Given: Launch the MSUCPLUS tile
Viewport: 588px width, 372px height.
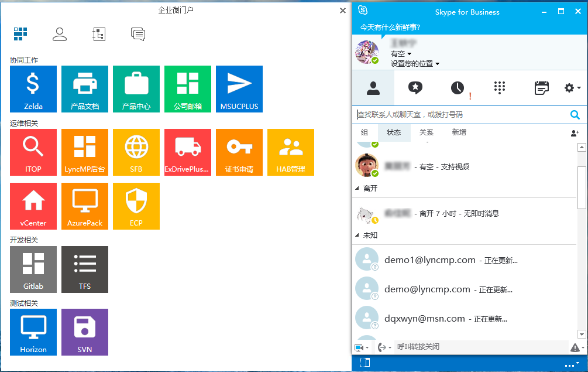Looking at the screenshot, I should point(239,89).
